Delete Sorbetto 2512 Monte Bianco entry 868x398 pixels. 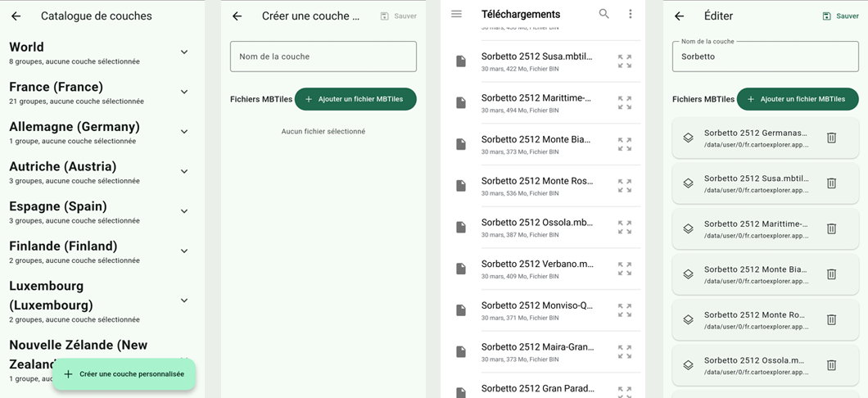tap(831, 274)
